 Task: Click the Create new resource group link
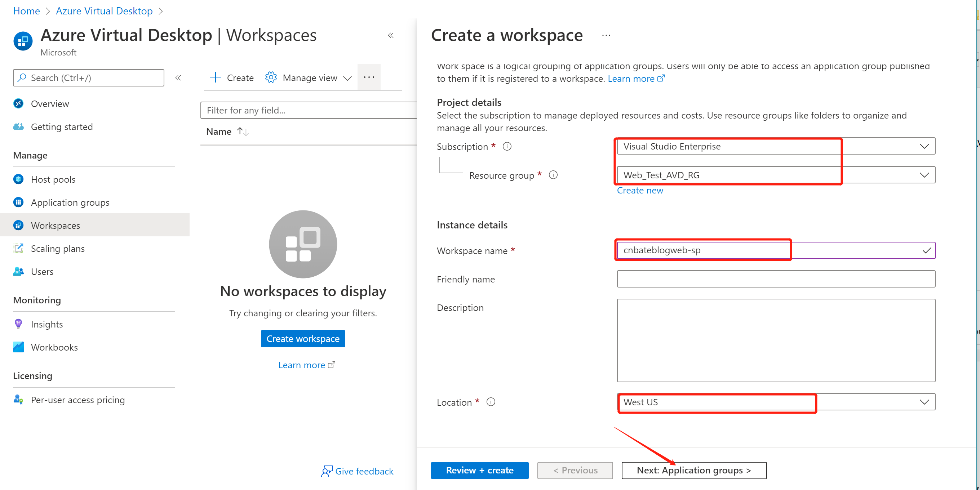tap(640, 190)
